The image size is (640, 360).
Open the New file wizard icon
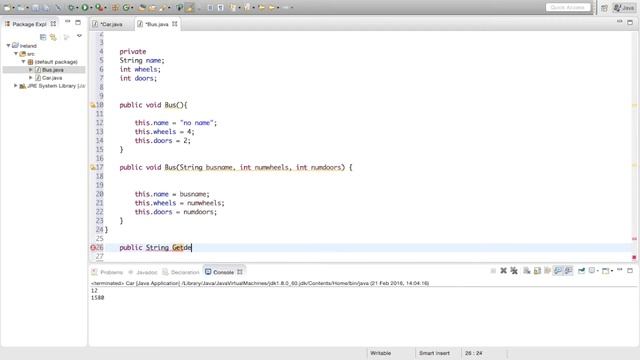pyautogui.click(x=7, y=7)
